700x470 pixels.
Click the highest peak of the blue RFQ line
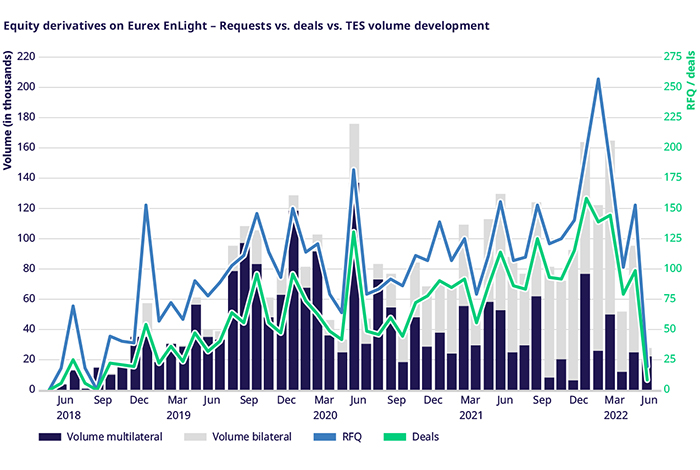click(598, 79)
